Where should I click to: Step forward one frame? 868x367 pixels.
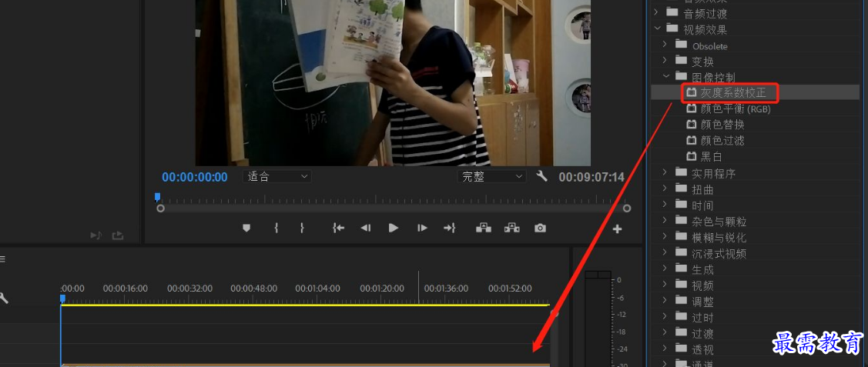422,228
